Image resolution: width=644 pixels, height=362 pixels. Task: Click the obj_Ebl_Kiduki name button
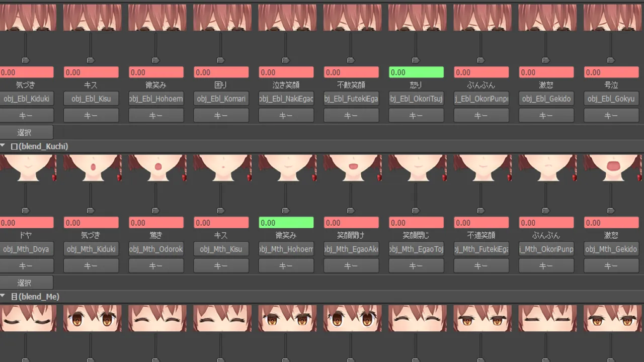26,99
